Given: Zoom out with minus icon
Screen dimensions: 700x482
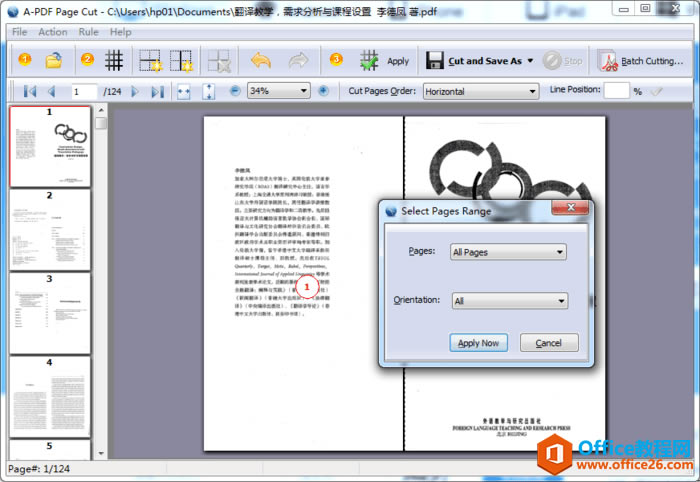Looking at the screenshot, I should [235, 91].
